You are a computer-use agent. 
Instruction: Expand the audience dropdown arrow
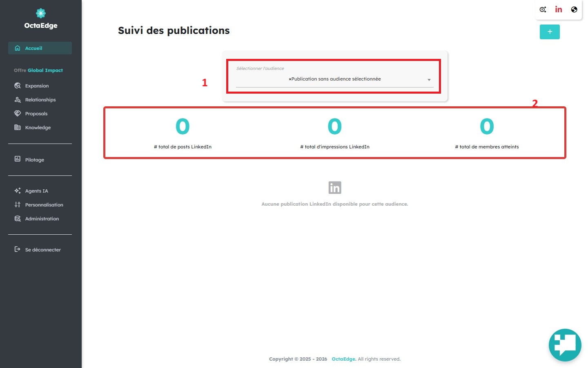pyautogui.click(x=429, y=80)
